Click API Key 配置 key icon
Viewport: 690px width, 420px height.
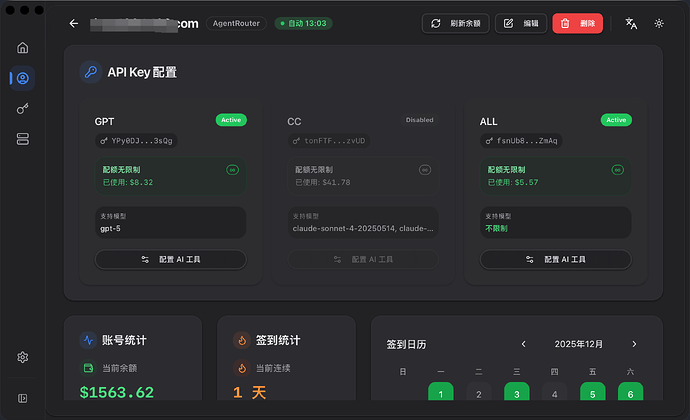[91, 72]
